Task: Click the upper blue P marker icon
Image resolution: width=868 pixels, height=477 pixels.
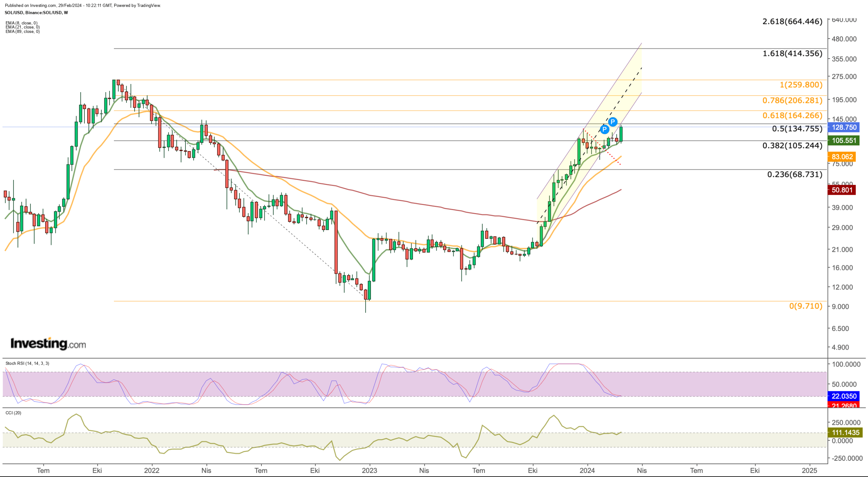Action: [612, 122]
